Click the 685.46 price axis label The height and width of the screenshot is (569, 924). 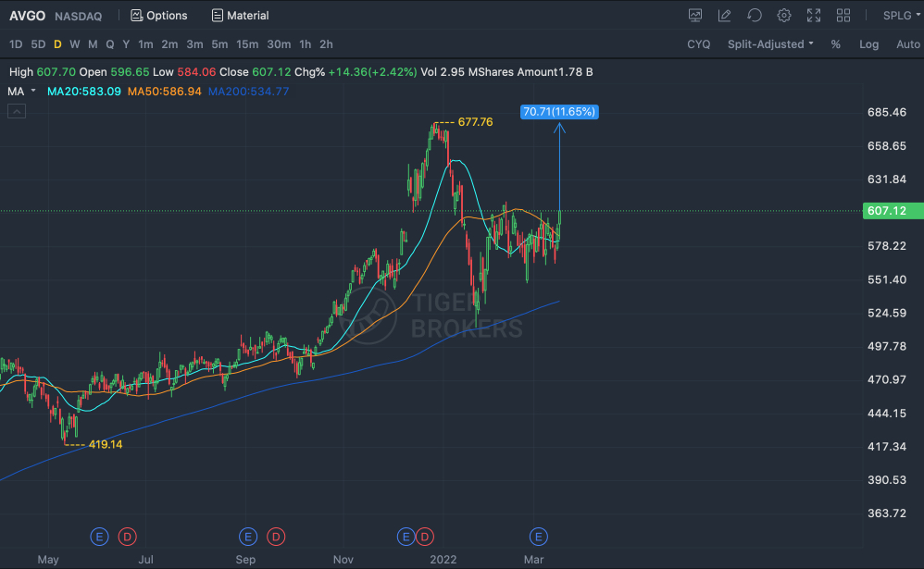pyautogui.click(x=887, y=112)
